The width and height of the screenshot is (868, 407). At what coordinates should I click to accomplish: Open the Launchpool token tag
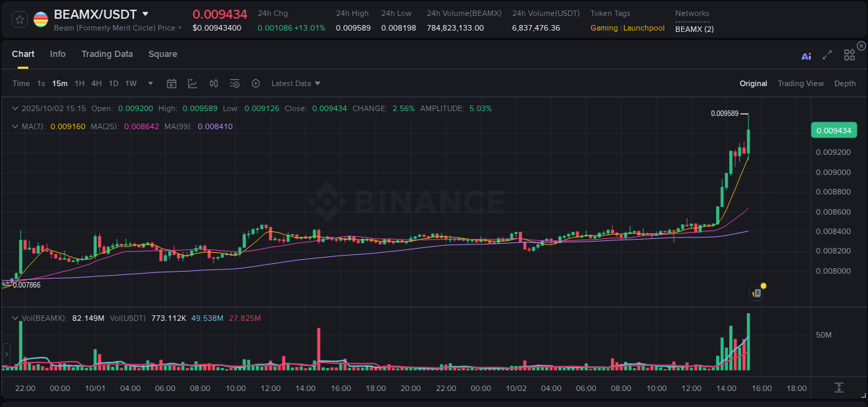644,28
